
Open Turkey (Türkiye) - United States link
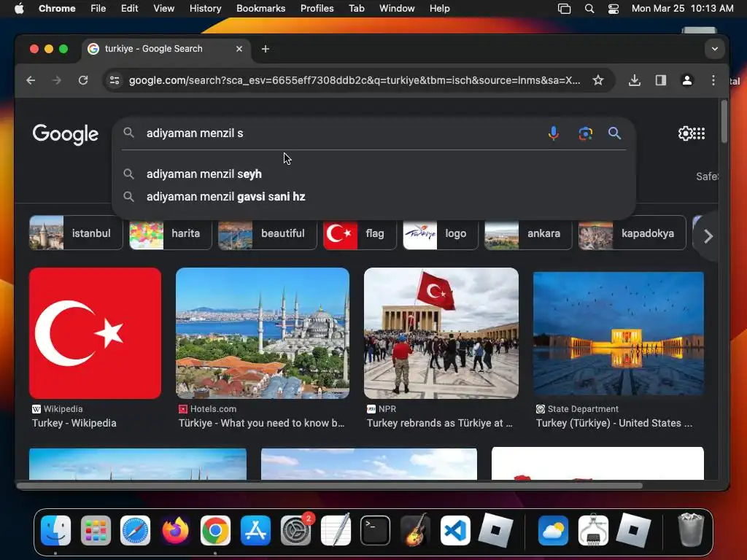pos(614,423)
